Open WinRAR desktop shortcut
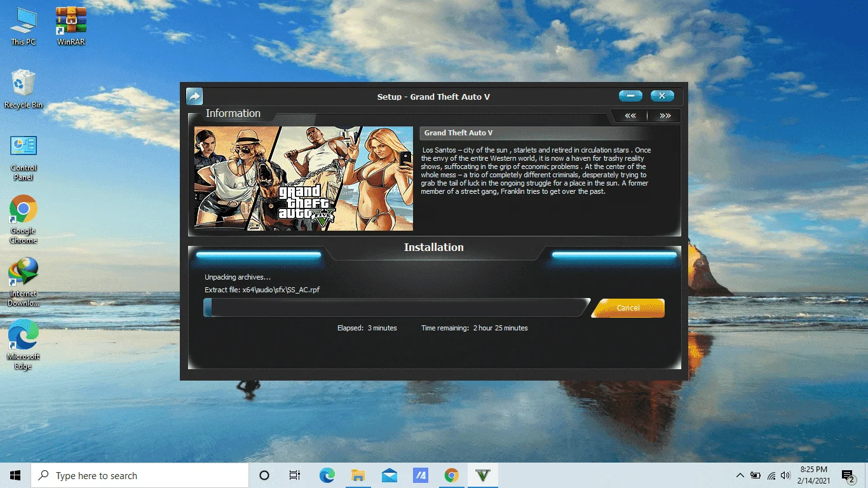 (71, 27)
